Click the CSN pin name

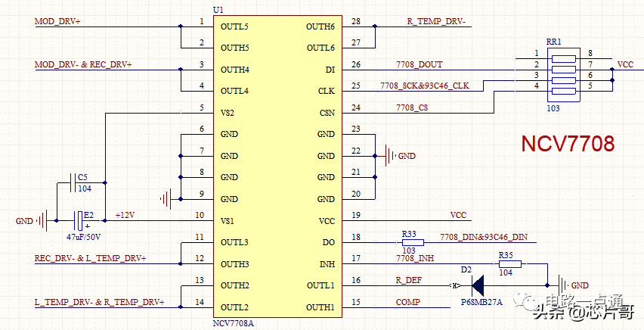[x=327, y=114]
